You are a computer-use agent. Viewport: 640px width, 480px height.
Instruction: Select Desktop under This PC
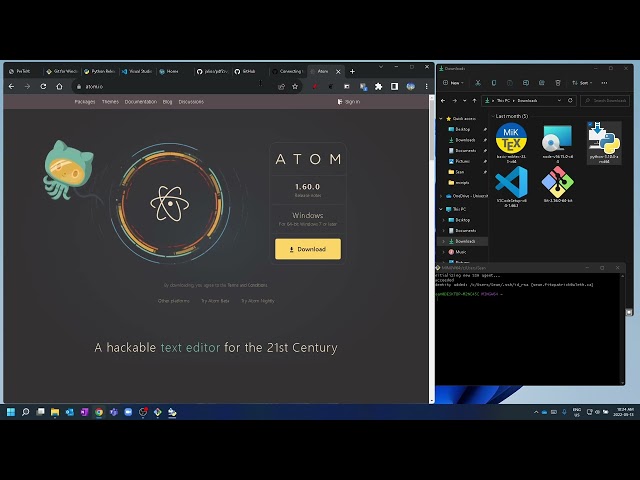tap(462, 220)
